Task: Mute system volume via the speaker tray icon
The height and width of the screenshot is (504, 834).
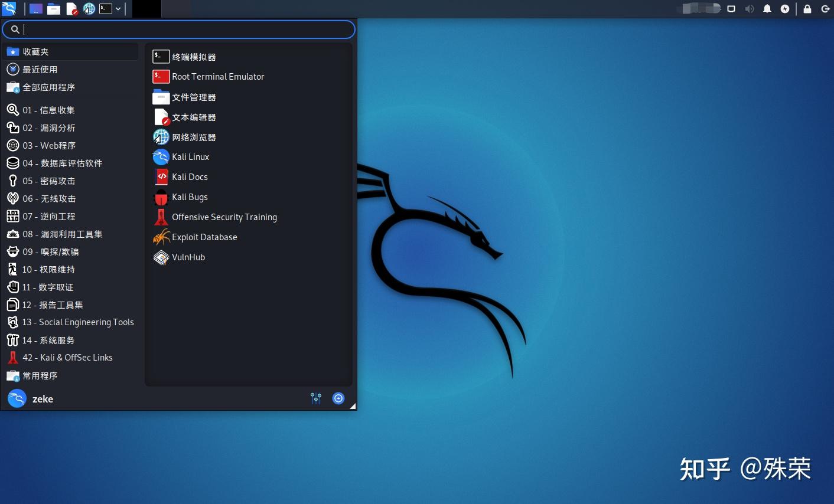Action: click(x=749, y=8)
